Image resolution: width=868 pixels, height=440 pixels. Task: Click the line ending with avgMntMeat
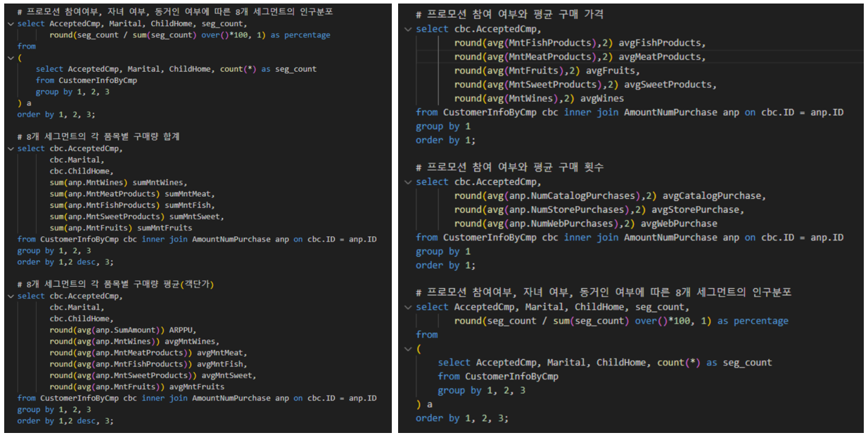148,353
